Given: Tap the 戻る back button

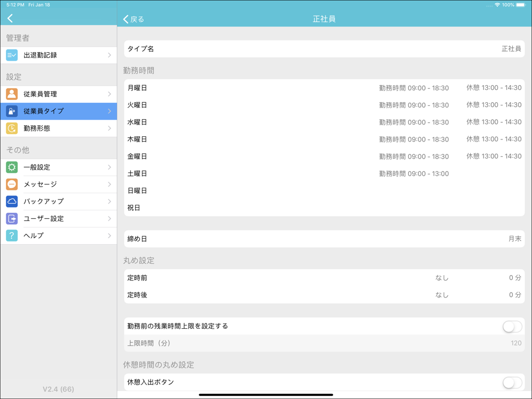Looking at the screenshot, I should pyautogui.click(x=134, y=19).
